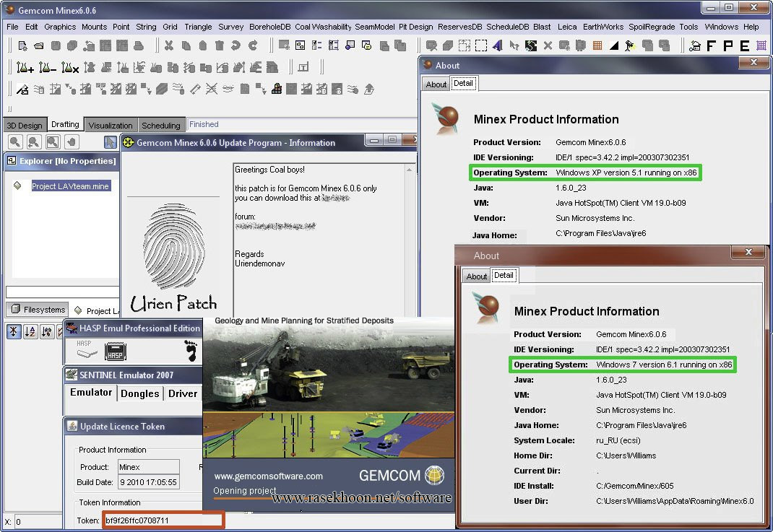
Task: Click the A-Z sort icon below Filesystems
Action: click(30, 331)
